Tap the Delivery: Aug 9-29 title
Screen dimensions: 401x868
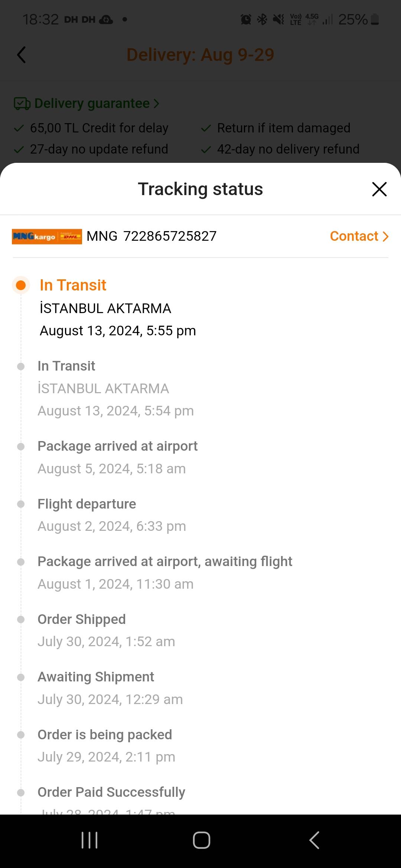pyautogui.click(x=200, y=55)
